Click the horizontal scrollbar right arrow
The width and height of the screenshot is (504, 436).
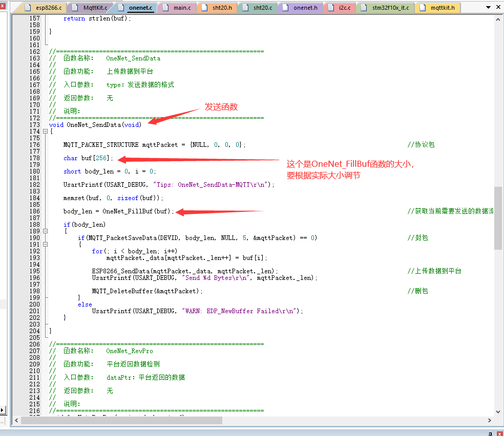click(490, 420)
